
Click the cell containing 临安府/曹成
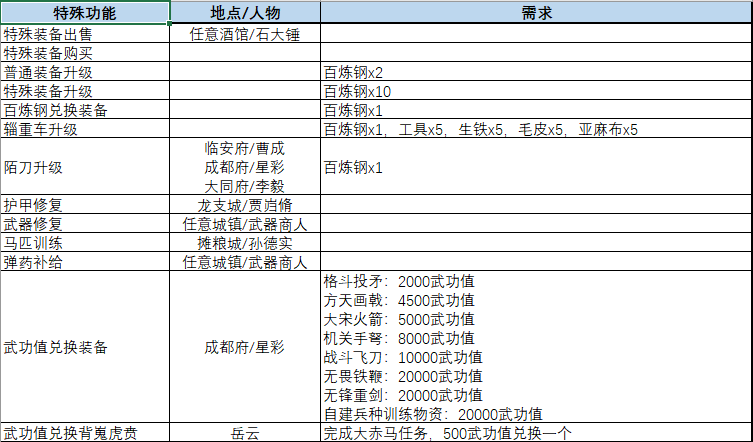pos(244,148)
